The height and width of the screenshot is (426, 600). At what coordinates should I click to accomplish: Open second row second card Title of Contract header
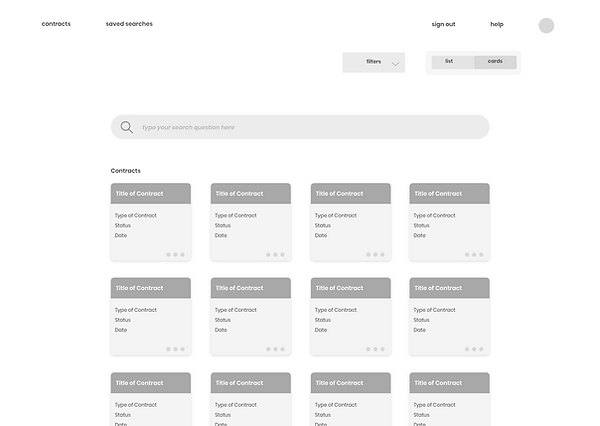click(251, 288)
